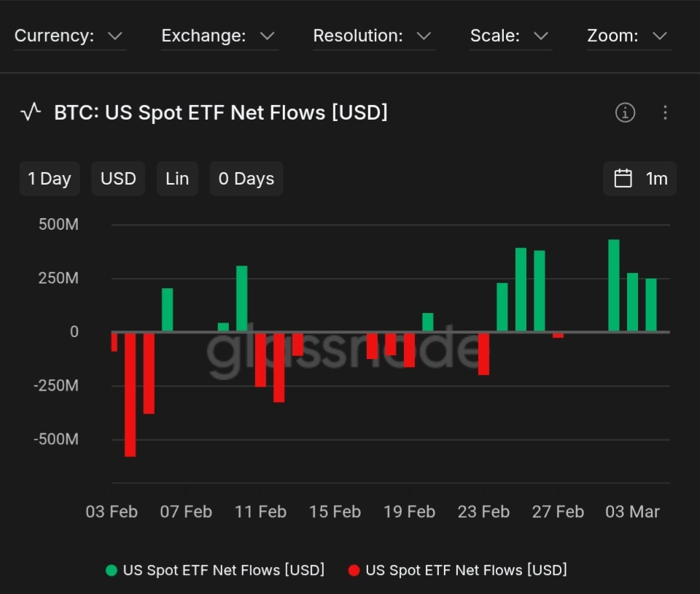Click the calendar icon in 1m button
This screenshot has height=594, width=700.
coord(623,179)
